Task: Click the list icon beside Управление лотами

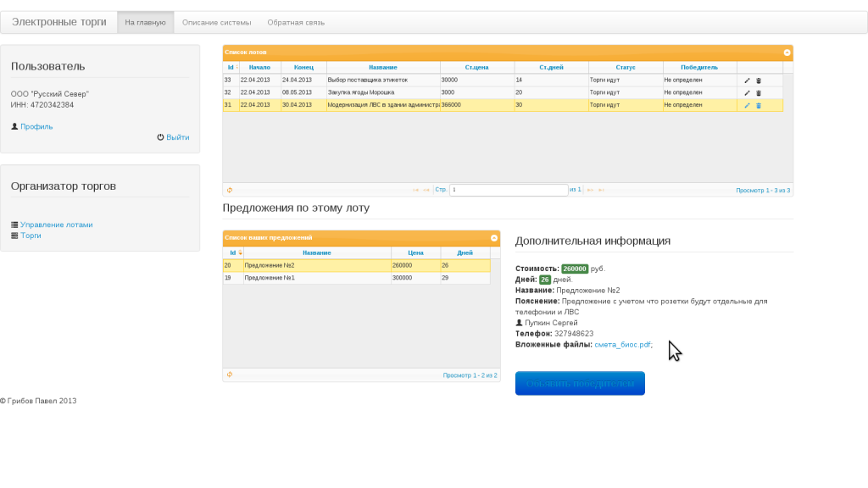Action: click(14, 225)
